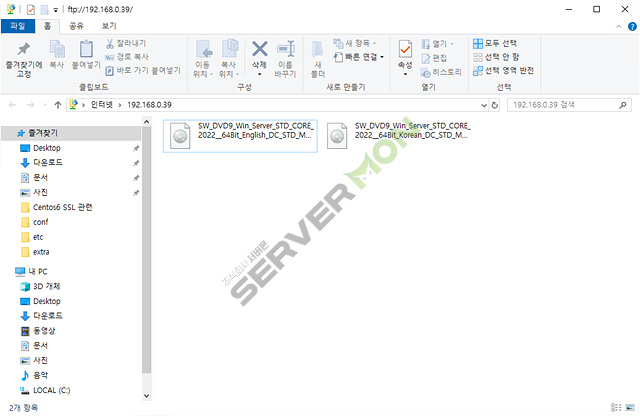The height and width of the screenshot is (416, 640).
Task: Select 경로 복사 (Copy path)
Action: coord(127,57)
